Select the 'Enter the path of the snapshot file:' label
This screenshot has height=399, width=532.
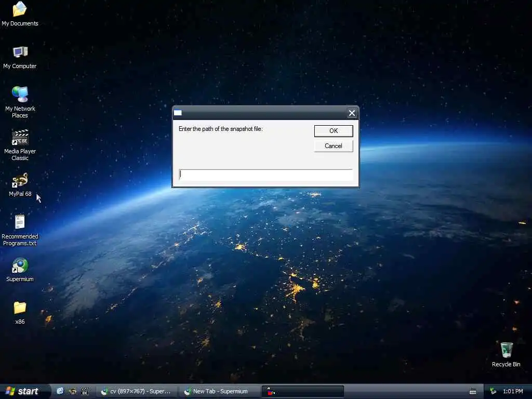coord(220,129)
